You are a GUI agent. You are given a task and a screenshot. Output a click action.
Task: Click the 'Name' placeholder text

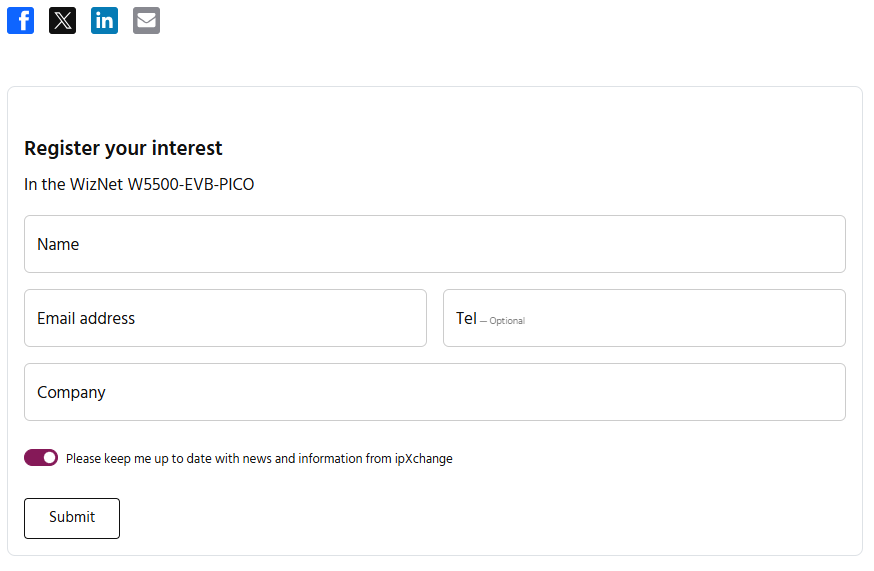58,244
